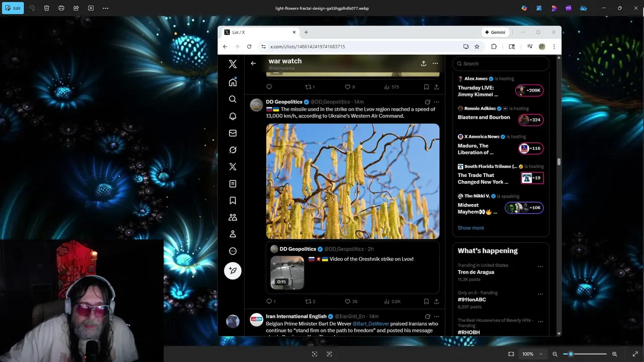Enter fullscreen in the Photos viewer

635,354
